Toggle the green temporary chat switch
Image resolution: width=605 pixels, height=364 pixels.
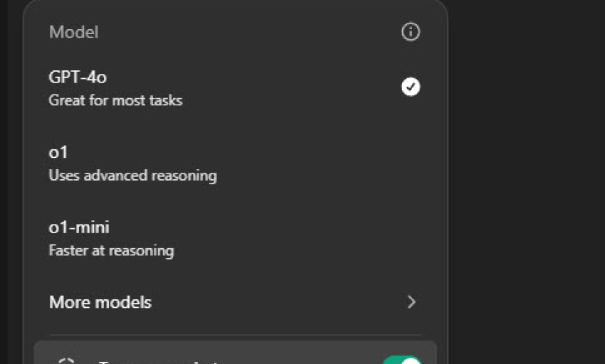(x=402, y=360)
